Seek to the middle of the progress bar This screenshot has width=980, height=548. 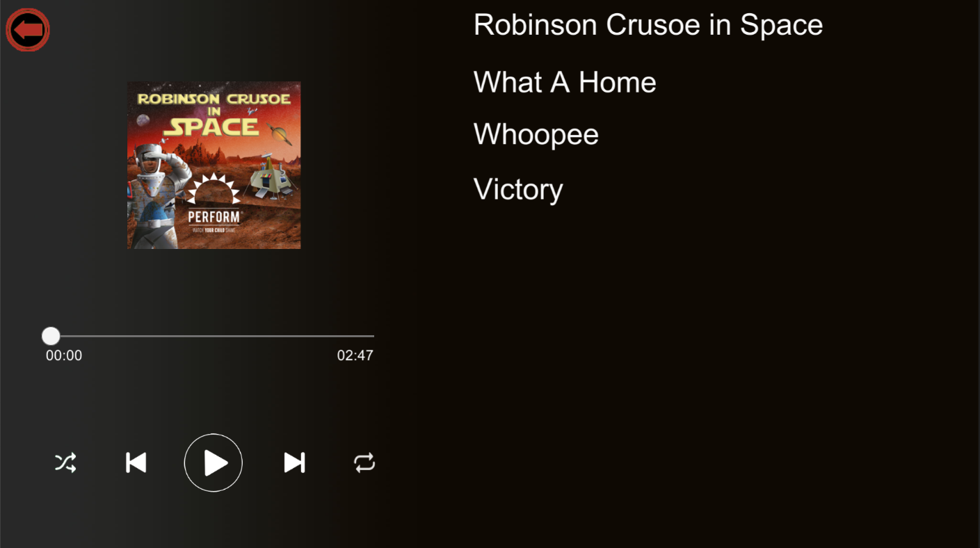click(212, 337)
